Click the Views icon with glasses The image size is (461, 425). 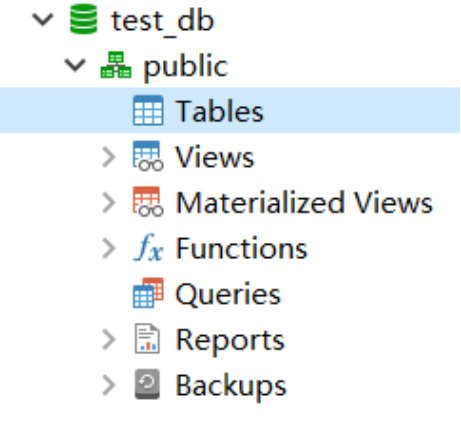coord(148,156)
